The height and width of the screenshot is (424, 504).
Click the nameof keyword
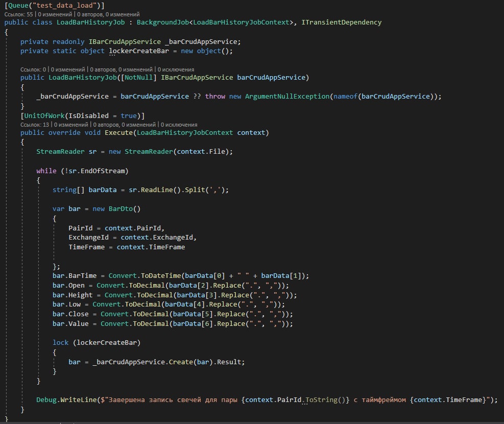(345, 97)
